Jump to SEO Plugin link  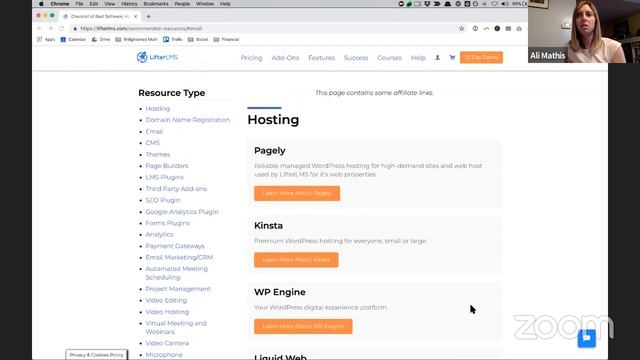pyautogui.click(x=163, y=200)
